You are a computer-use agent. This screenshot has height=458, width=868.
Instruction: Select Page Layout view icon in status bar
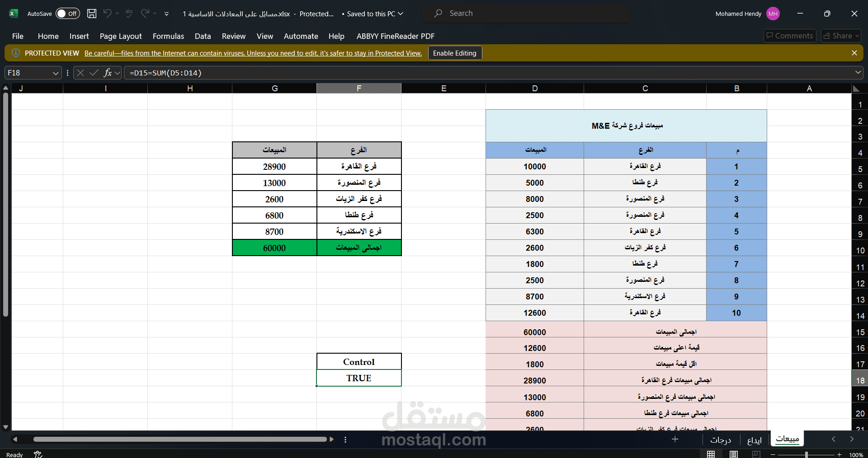733,454
